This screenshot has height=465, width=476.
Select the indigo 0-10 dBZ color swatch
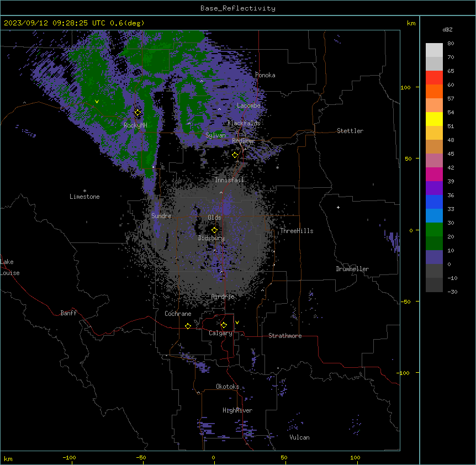(434, 257)
